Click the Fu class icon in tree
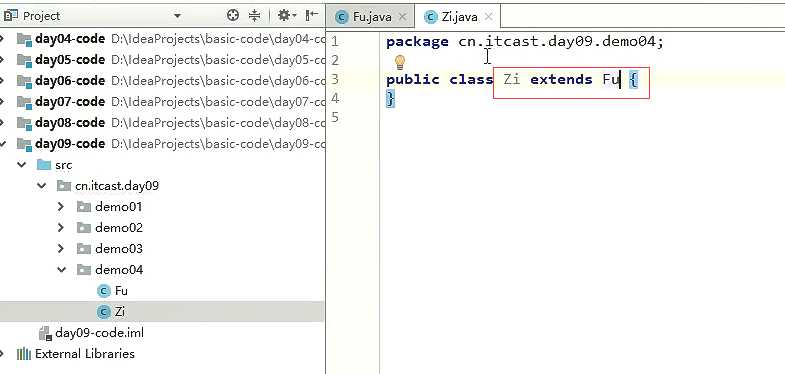The width and height of the screenshot is (785, 374). [104, 291]
